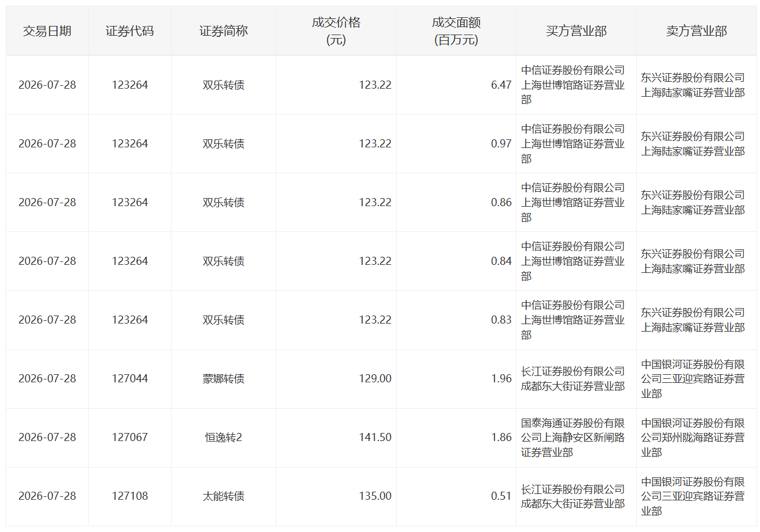
Task: Select 国泰海通证券 buyer branch cell
Action: click(x=576, y=438)
